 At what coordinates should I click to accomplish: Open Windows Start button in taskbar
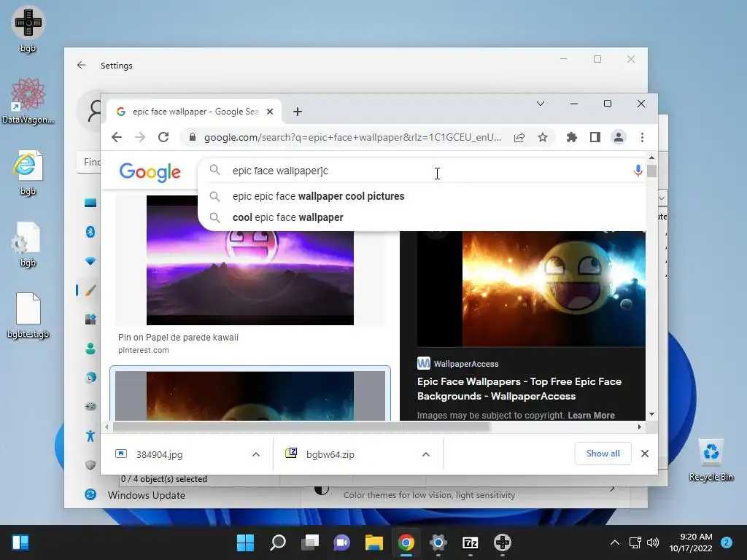click(x=245, y=542)
